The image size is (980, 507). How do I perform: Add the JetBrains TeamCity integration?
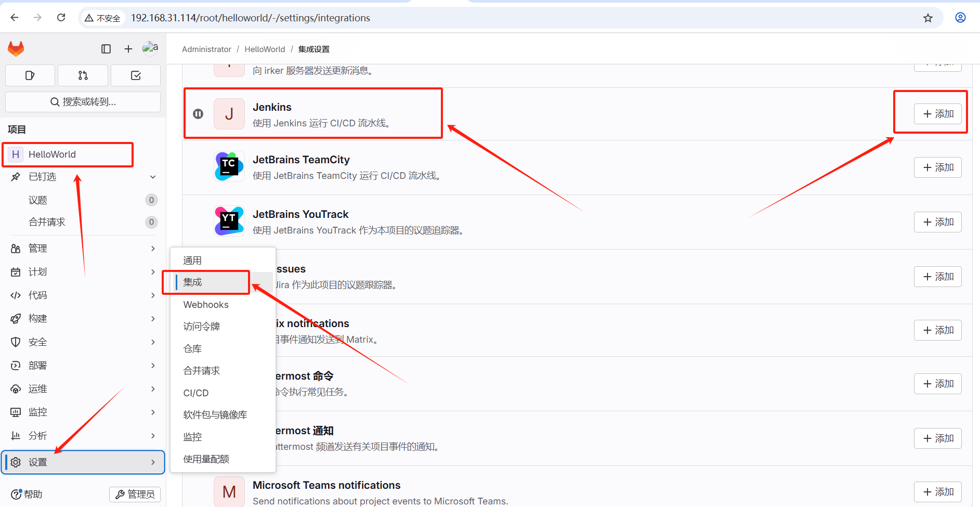tap(938, 167)
